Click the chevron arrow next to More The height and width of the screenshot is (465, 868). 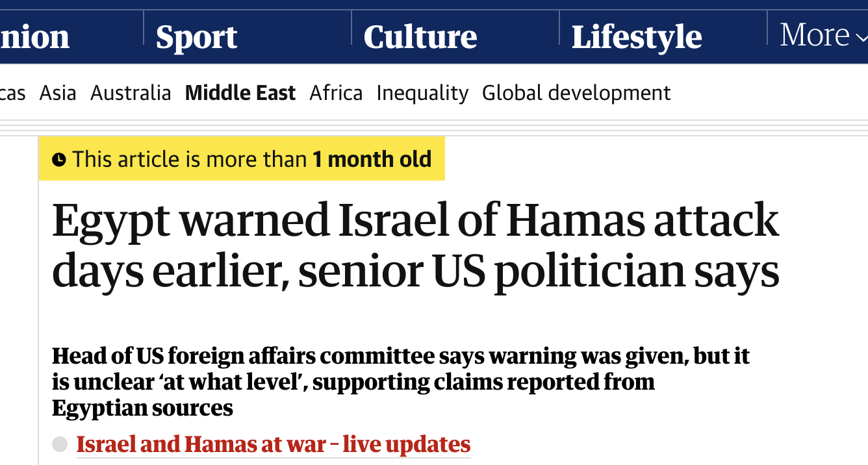pos(859,36)
